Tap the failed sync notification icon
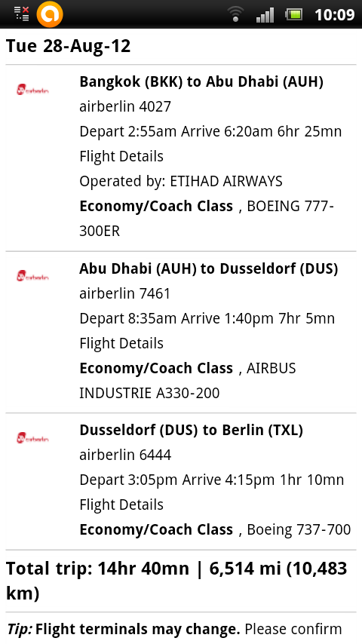 coord(21,14)
